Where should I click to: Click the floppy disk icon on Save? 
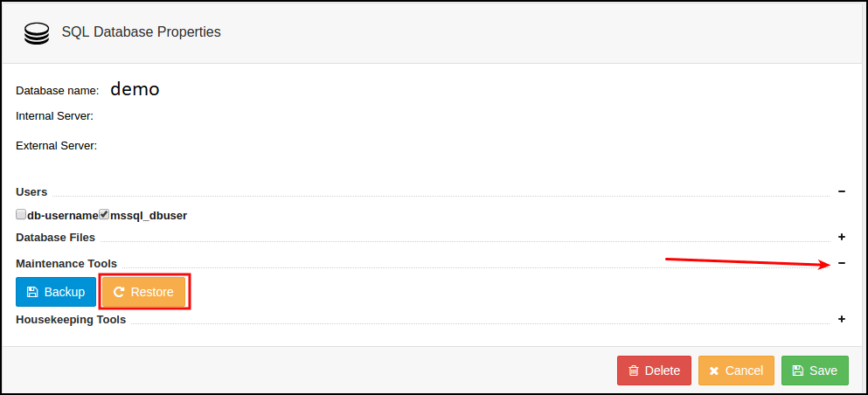(797, 371)
